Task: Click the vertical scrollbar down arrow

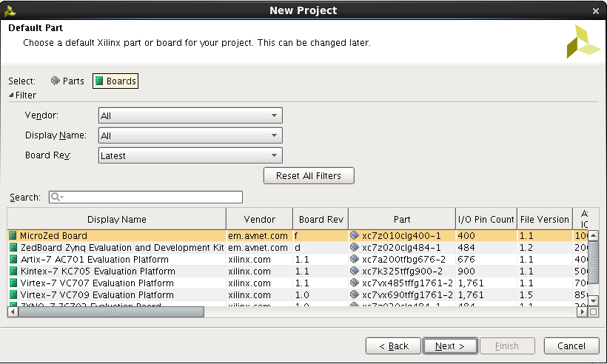Action: (x=593, y=300)
